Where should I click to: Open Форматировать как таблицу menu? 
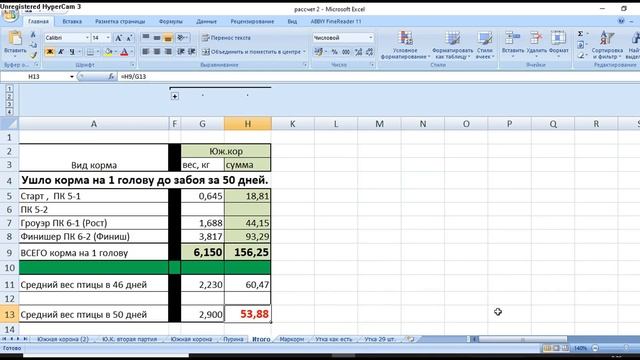(x=452, y=45)
